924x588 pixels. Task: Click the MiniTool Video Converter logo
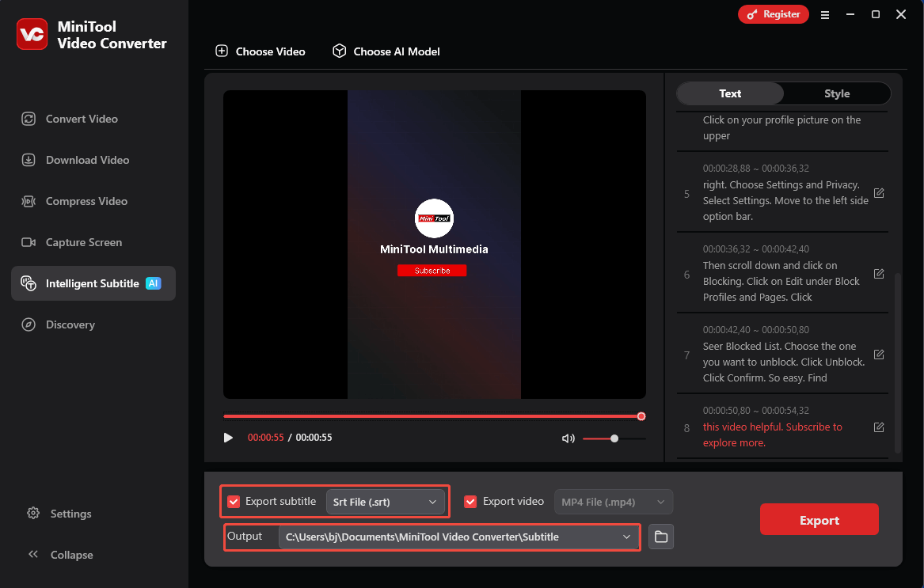[32, 34]
